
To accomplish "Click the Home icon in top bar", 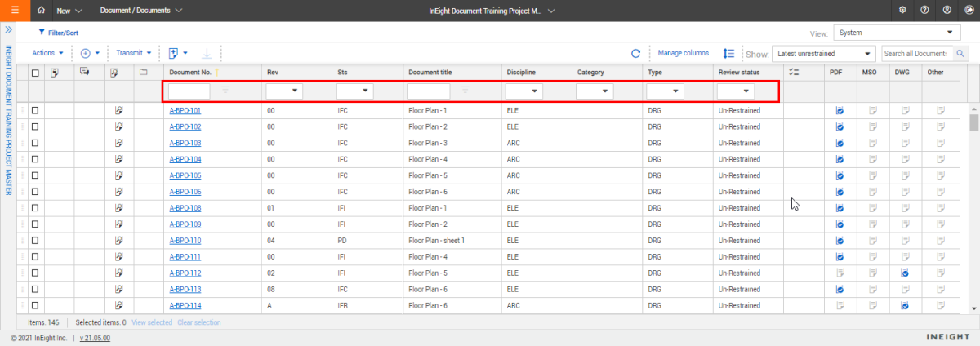I will (42, 11).
